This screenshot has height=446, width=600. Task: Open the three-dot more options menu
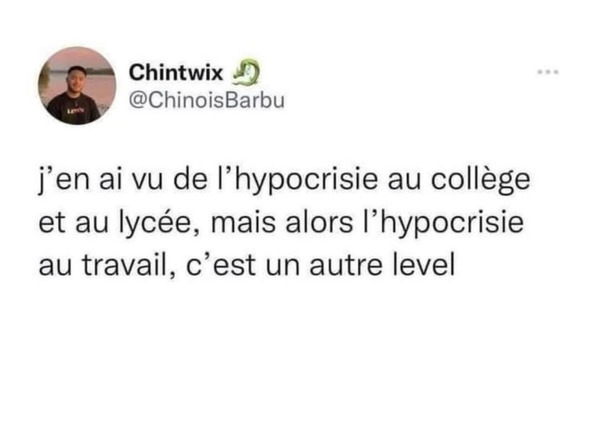pos(548,72)
